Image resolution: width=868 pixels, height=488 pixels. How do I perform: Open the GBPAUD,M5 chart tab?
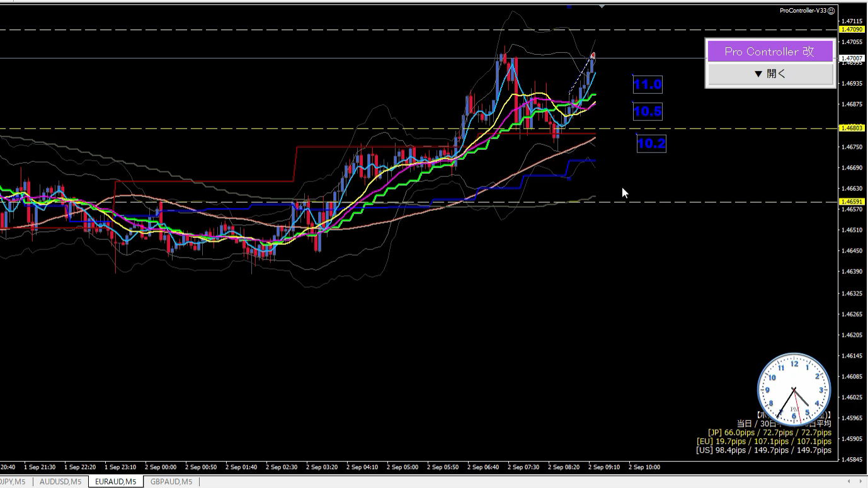[x=171, y=482]
